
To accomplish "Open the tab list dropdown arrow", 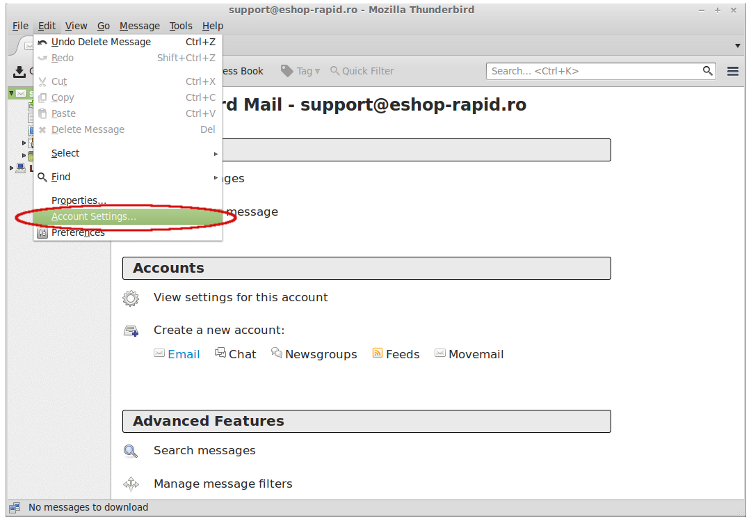I will [x=737, y=46].
